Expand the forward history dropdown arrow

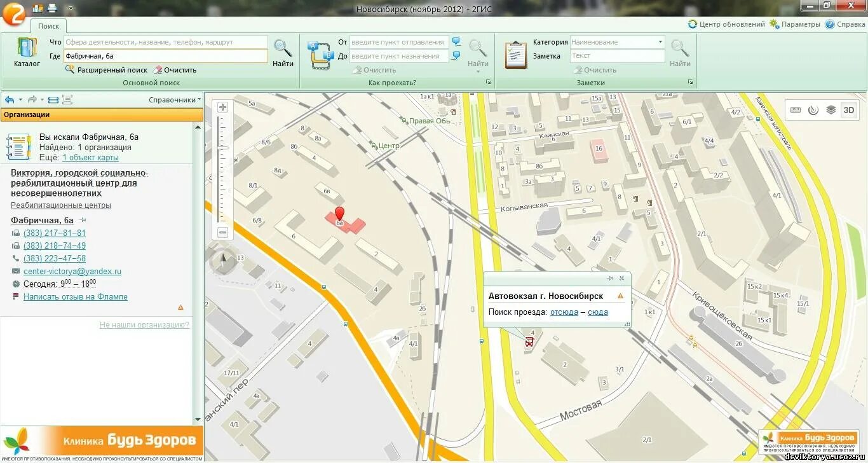(x=42, y=100)
